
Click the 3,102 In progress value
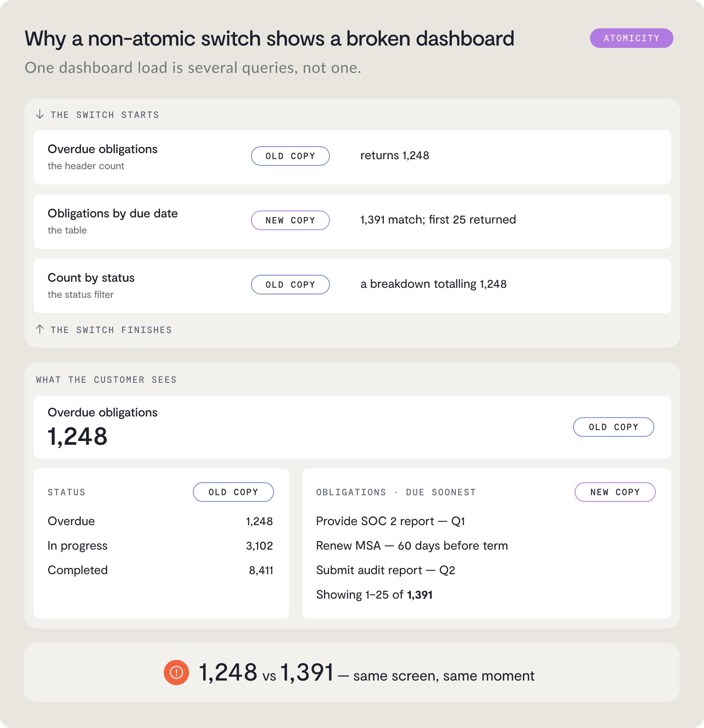coord(259,546)
